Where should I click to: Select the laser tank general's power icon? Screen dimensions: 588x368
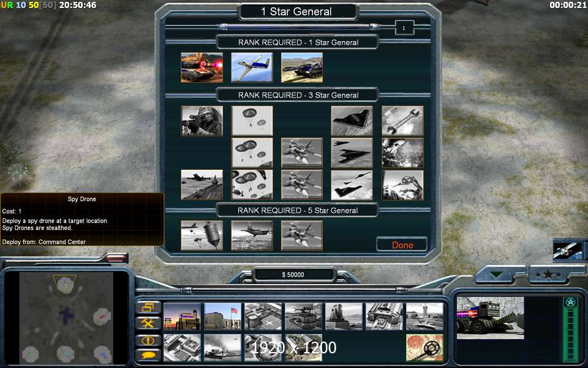(x=202, y=67)
